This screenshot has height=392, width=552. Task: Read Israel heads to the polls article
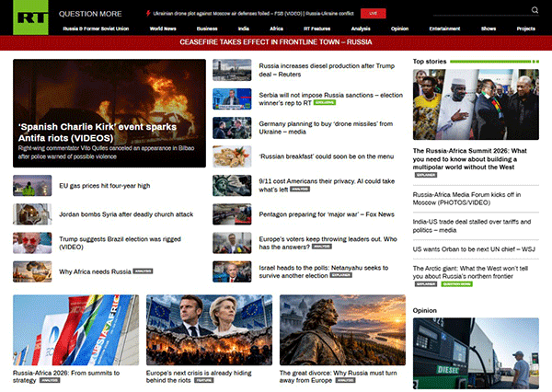pyautogui.click(x=324, y=271)
